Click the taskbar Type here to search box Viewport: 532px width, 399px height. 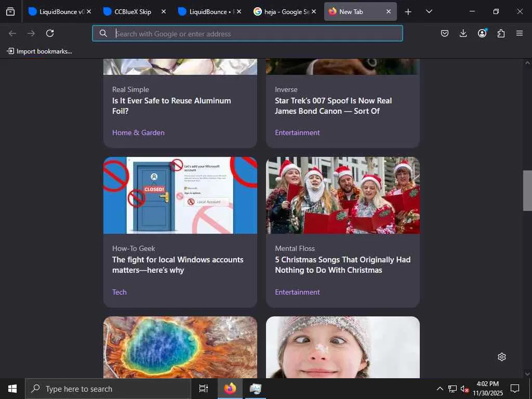click(108, 389)
